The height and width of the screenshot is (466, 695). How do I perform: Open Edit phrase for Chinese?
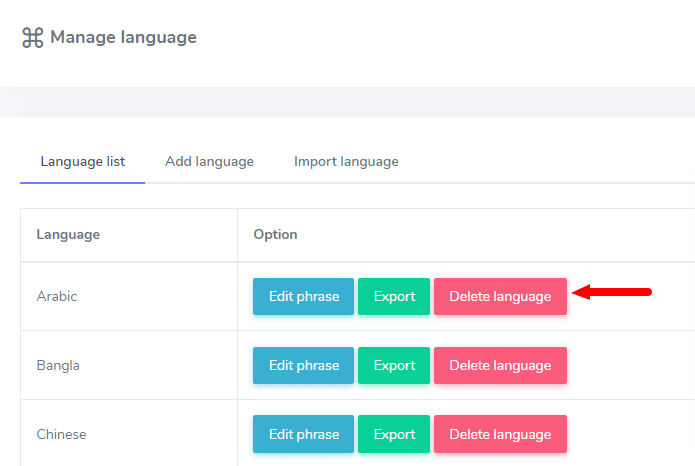[303, 434]
